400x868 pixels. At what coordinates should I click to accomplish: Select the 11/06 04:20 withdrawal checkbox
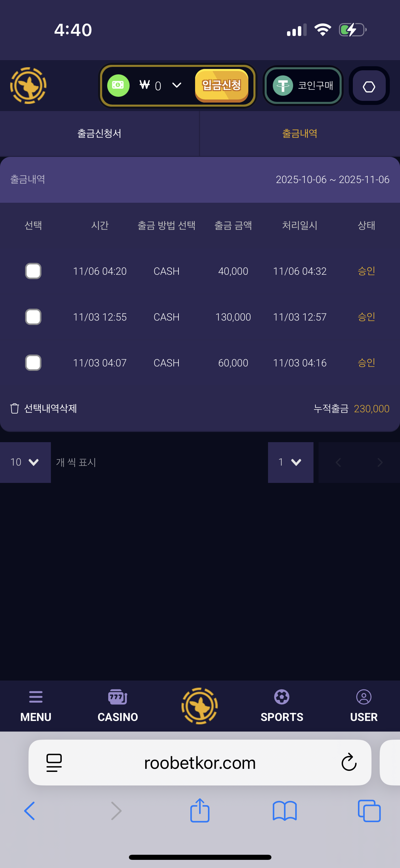(33, 271)
